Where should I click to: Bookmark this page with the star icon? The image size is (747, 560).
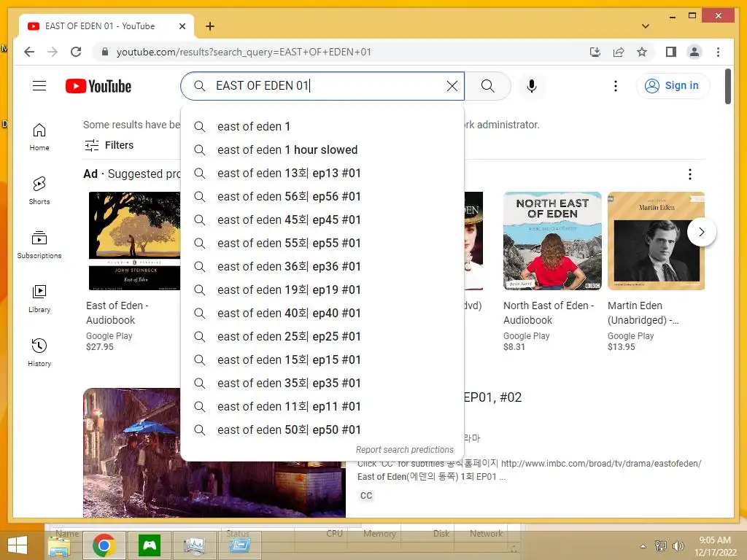pos(642,52)
